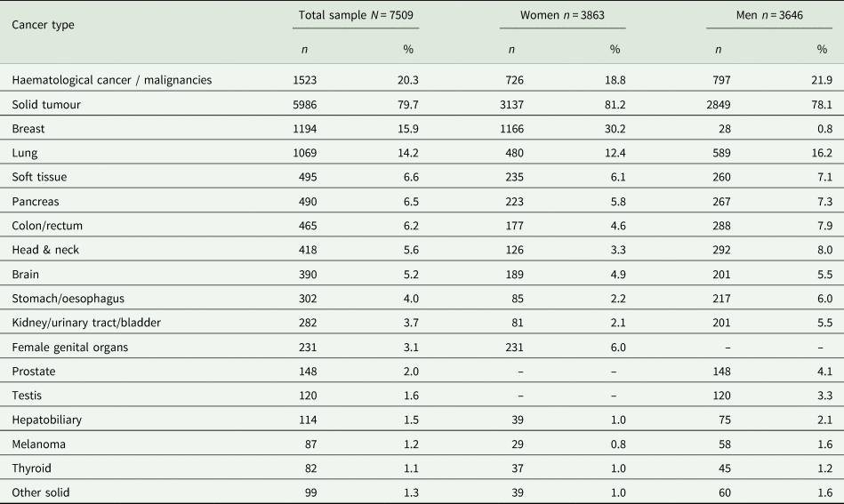
Task: Click the 'Soft tissue' row label
Action: pos(40,177)
